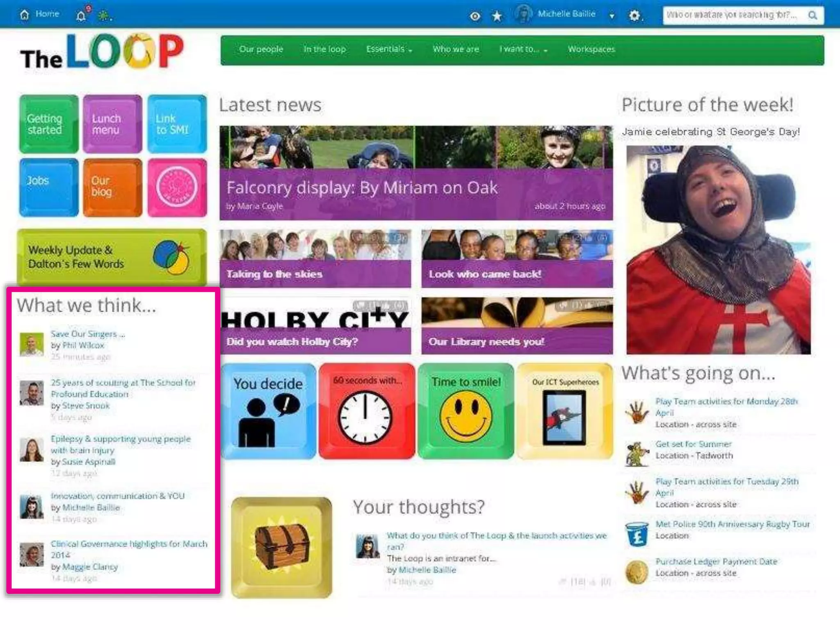Open Weekly Update & Dalton's Few Words banner
This screenshot has height=630, width=840.
pyautogui.click(x=112, y=257)
